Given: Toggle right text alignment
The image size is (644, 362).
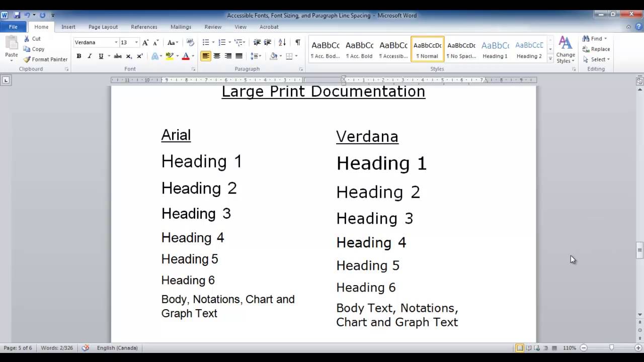Looking at the screenshot, I should [228, 56].
